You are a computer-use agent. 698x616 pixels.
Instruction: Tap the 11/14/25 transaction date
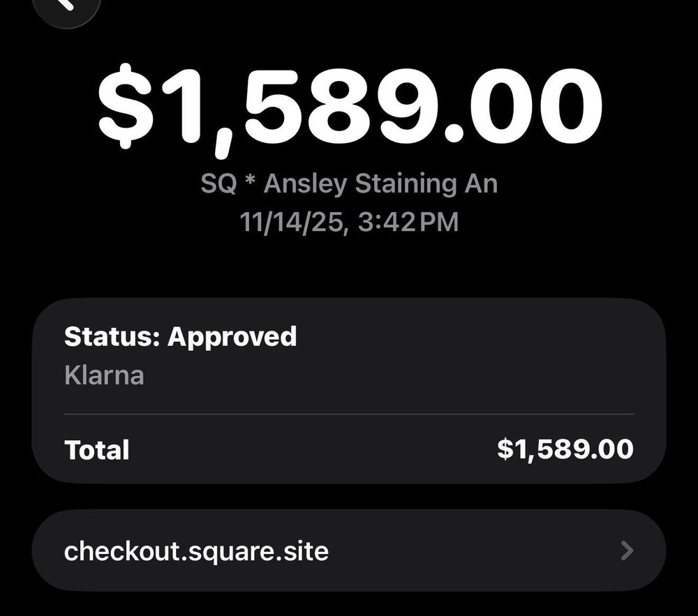(290, 222)
